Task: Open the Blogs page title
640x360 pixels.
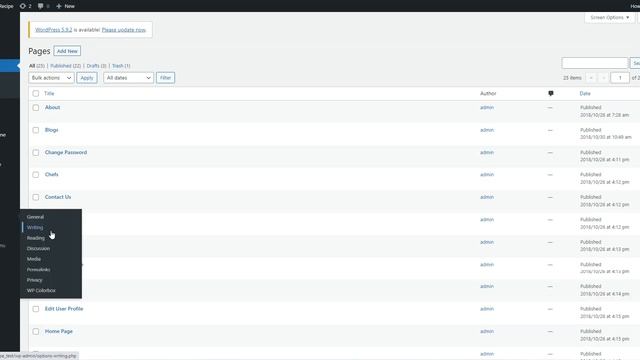Action: [x=51, y=130]
